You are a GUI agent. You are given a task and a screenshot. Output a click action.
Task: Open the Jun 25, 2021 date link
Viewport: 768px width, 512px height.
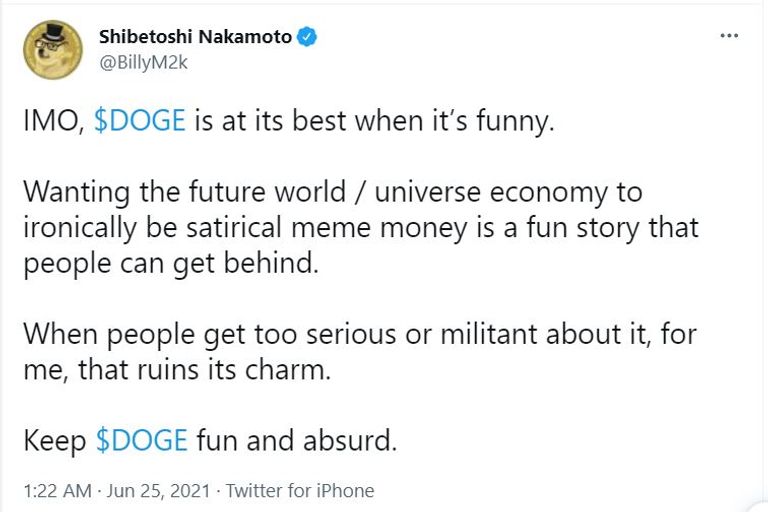point(159,491)
